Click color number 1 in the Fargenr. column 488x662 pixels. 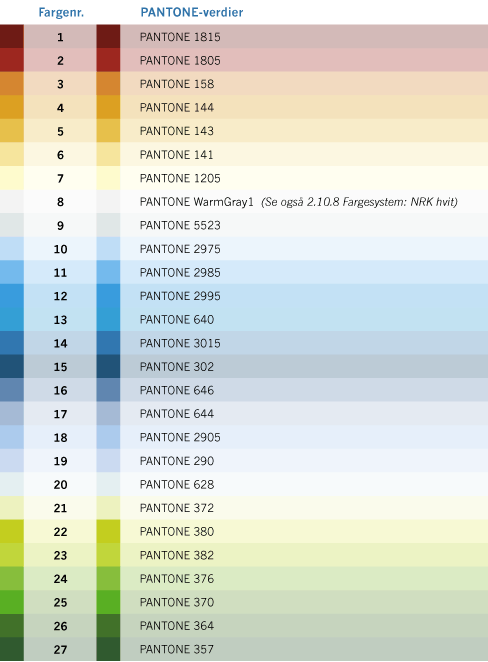[60, 38]
